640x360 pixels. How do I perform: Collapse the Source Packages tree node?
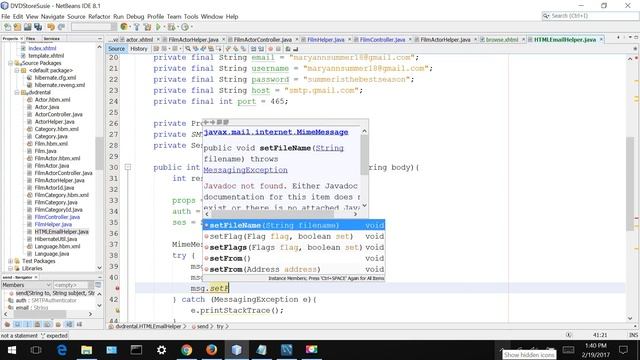(10, 63)
